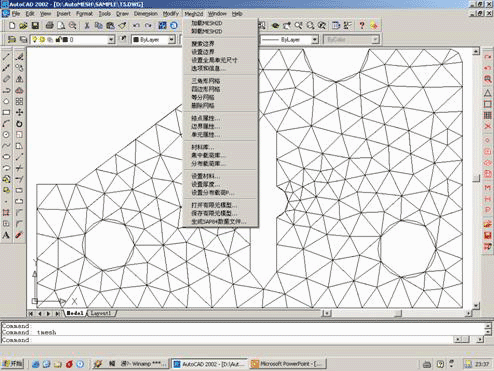The height and width of the screenshot is (371, 494).
Task: Switch to the Model tab
Action: pos(75,313)
